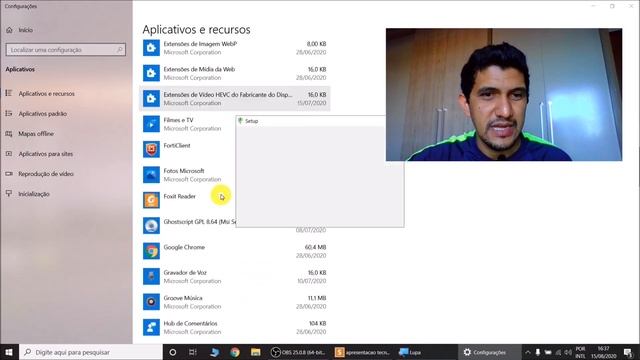This screenshot has width=640, height=360.
Task: Open the Windows Start menu
Action: pos(9,352)
